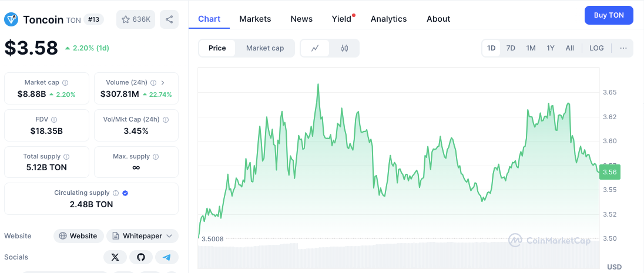View the About tab
The height and width of the screenshot is (273, 644).
(438, 19)
